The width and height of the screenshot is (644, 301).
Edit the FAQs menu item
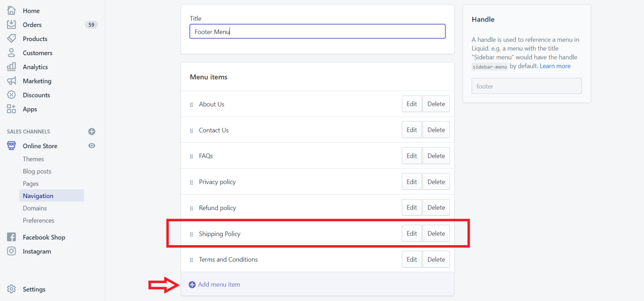[411, 155]
